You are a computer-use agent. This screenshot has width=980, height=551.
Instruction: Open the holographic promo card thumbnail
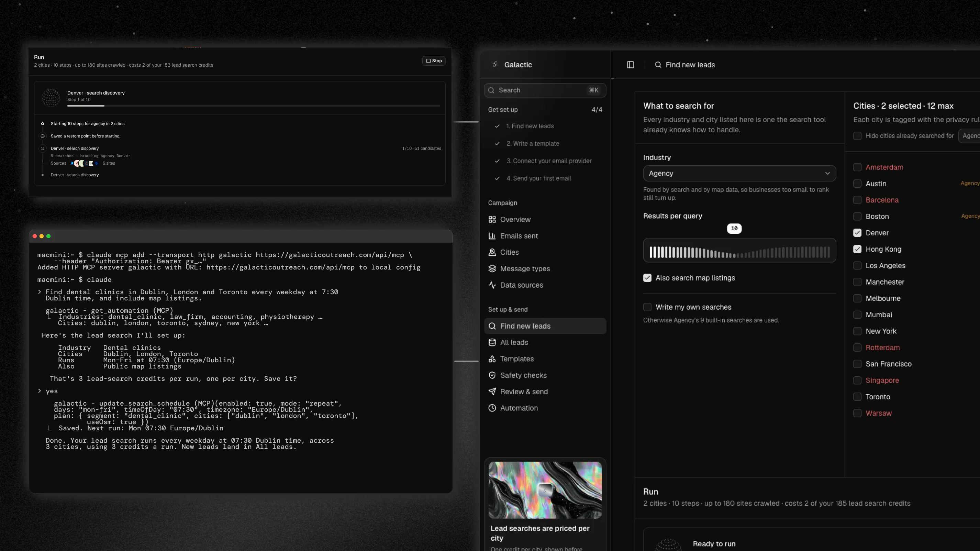coord(545,490)
